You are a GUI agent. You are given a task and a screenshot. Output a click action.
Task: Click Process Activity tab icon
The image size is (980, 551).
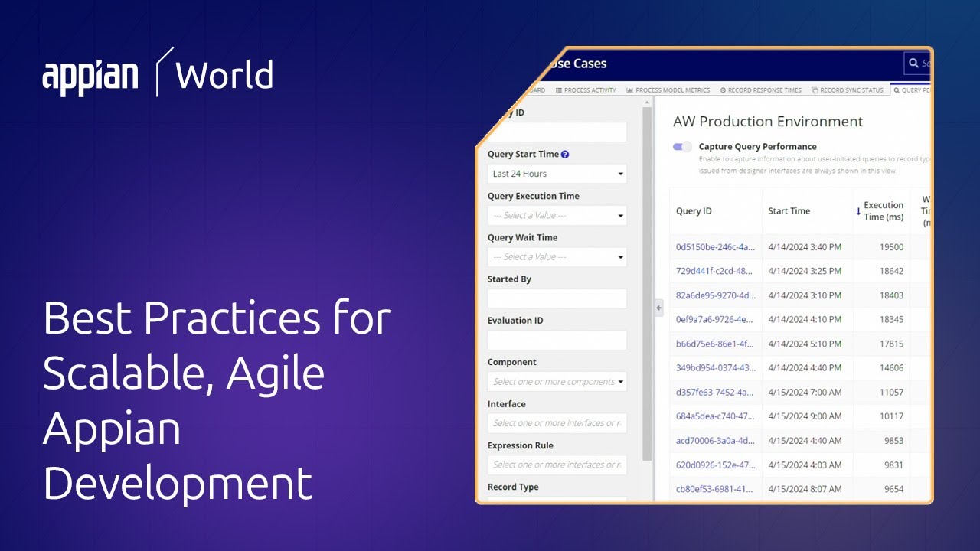559,90
